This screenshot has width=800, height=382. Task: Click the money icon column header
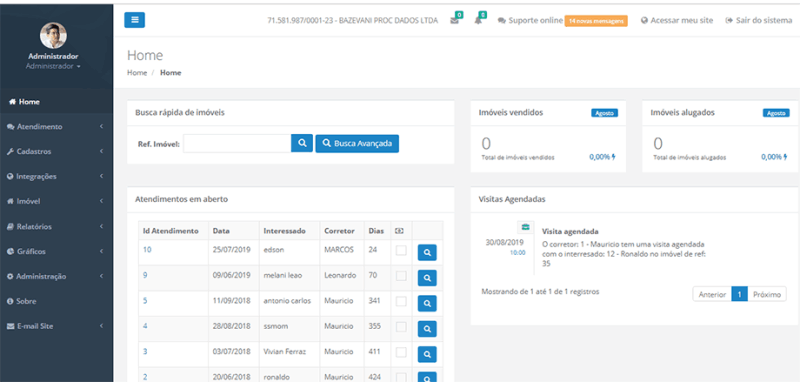coord(399,231)
